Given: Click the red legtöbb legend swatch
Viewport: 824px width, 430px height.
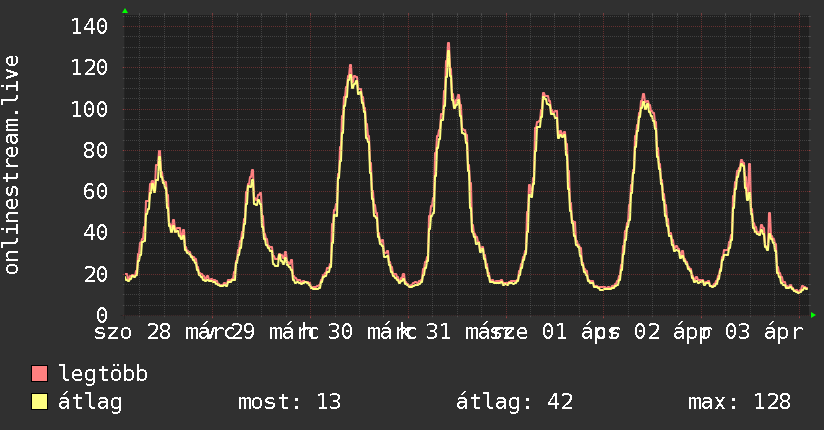Looking at the screenshot, I should 39,373.
